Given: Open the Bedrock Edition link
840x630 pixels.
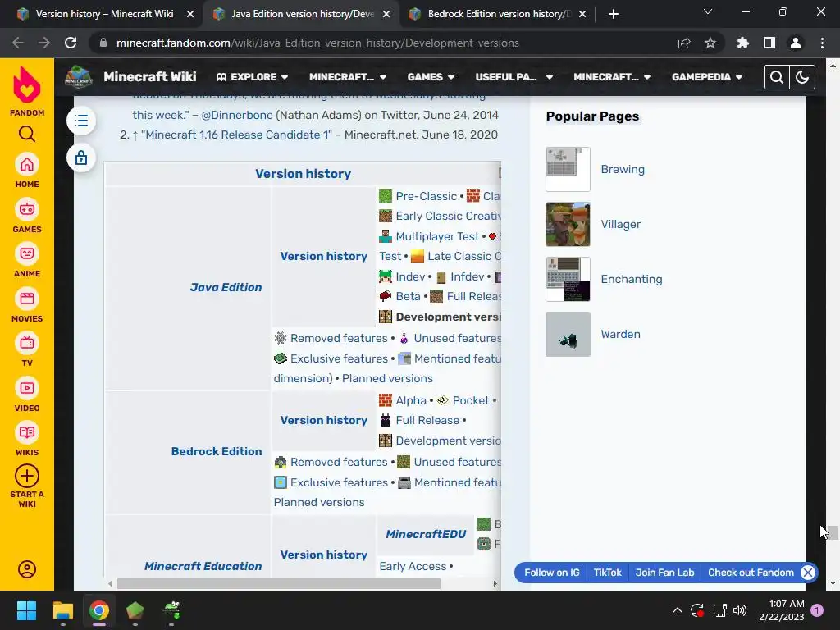Looking at the screenshot, I should pos(217,451).
